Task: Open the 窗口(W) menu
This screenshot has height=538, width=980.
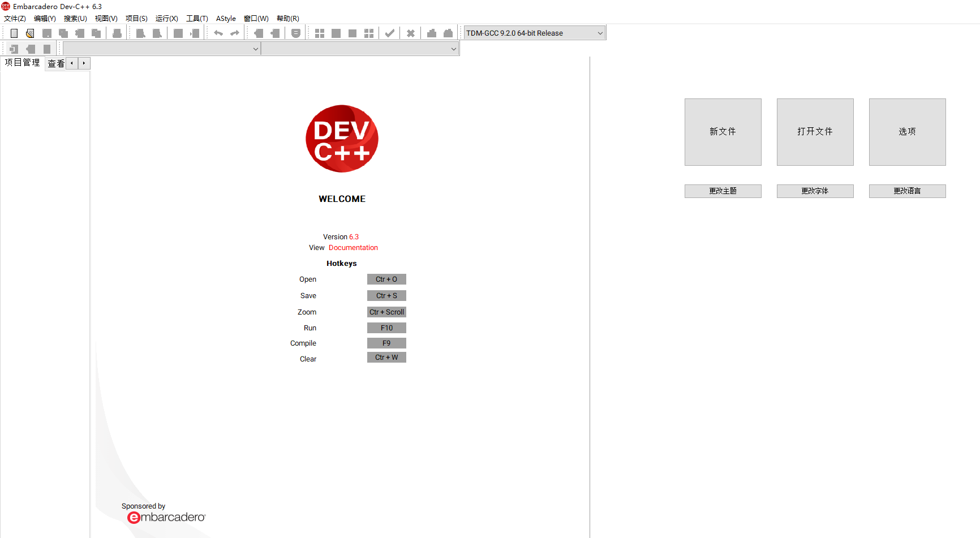Action: point(256,19)
